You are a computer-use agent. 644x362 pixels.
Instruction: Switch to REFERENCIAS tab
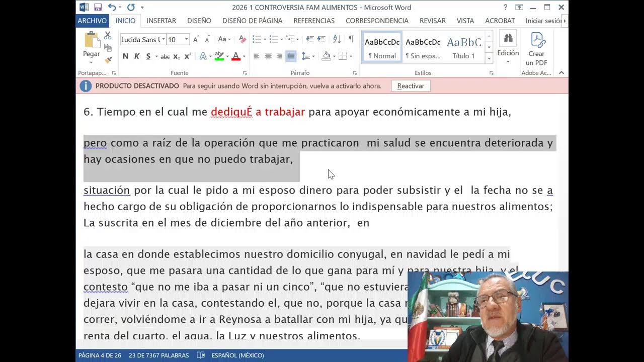click(314, 21)
